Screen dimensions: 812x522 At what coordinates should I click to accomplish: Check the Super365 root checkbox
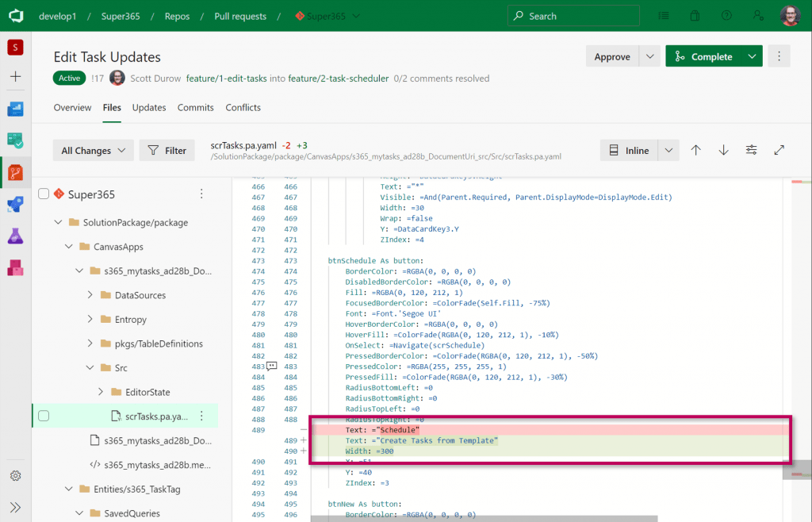[44, 194]
